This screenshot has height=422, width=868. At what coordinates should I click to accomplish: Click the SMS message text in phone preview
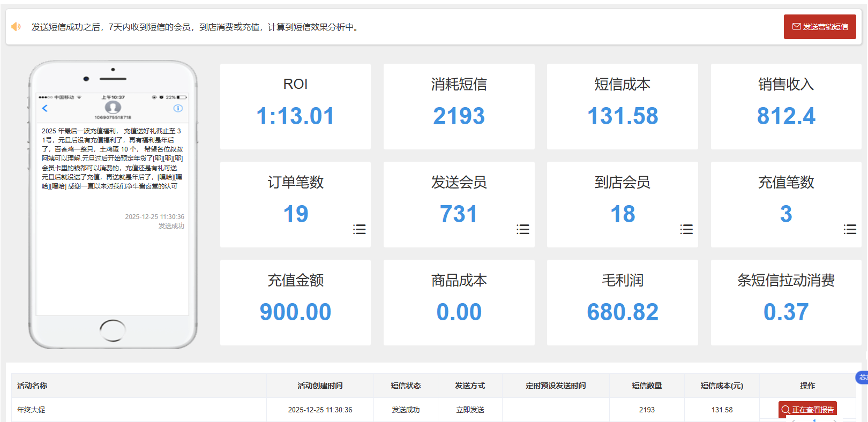[x=113, y=159]
